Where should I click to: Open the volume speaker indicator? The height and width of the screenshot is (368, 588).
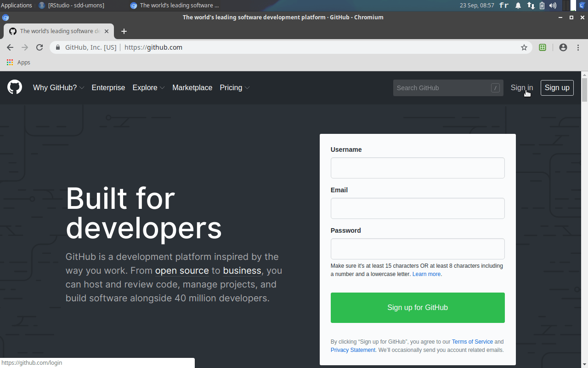coord(553,6)
